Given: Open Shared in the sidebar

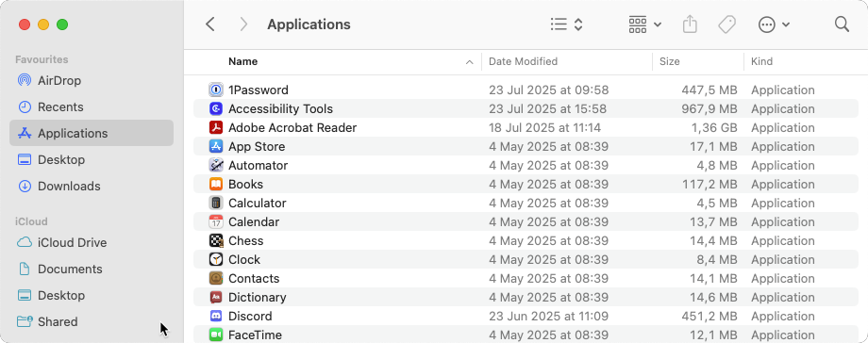Looking at the screenshot, I should (x=92, y=321).
